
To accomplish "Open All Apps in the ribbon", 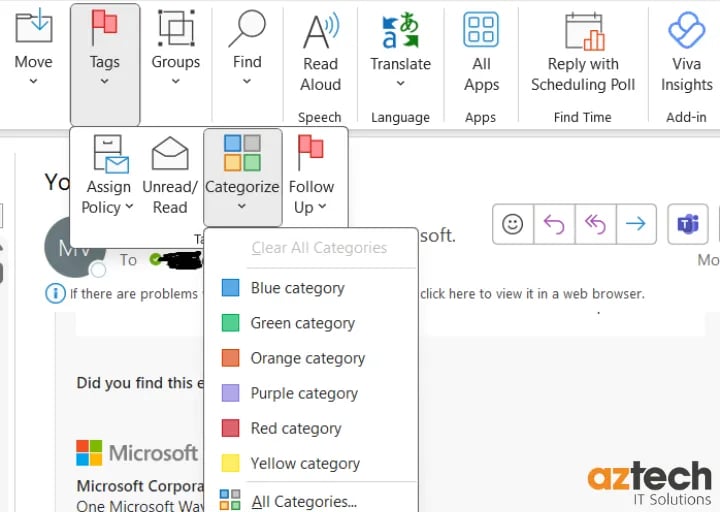I will pyautogui.click(x=481, y=53).
